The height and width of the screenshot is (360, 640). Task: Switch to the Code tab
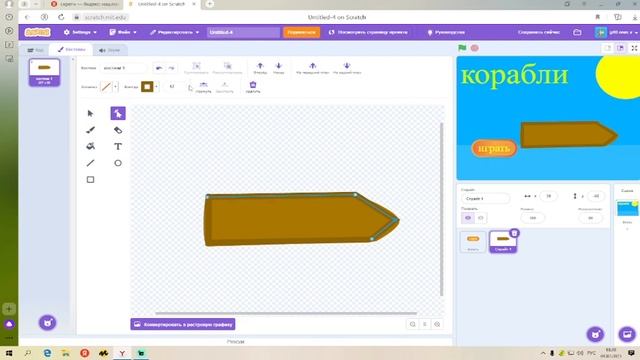pyautogui.click(x=35, y=50)
